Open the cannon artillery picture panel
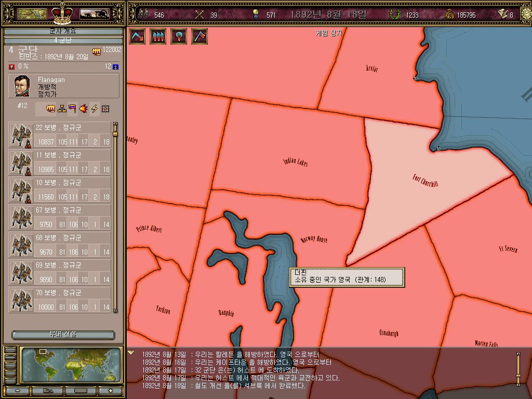This screenshot has height=399, width=532. point(95,14)
